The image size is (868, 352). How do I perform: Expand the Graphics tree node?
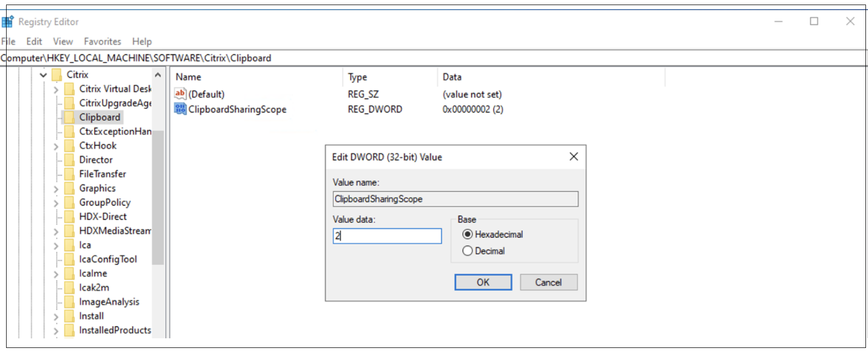[56, 189]
